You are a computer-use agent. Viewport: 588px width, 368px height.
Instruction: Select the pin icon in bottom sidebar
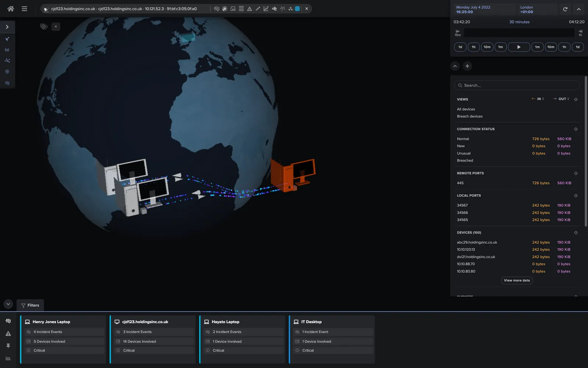[8, 346]
